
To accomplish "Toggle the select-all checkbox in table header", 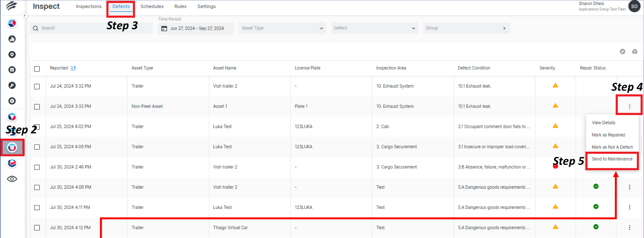I will click(37, 68).
